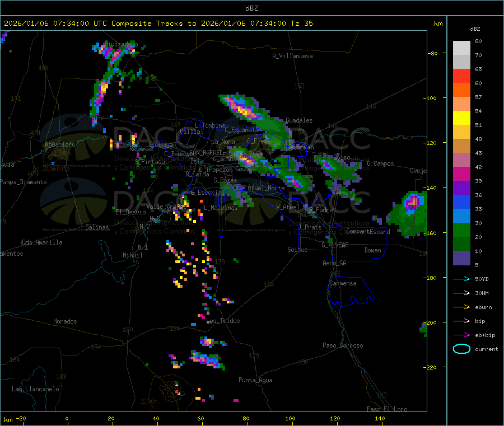Click the 39 dBZ magenta color swatch
Image resolution: width=504 pixels, height=426 pixels.
pos(461,174)
